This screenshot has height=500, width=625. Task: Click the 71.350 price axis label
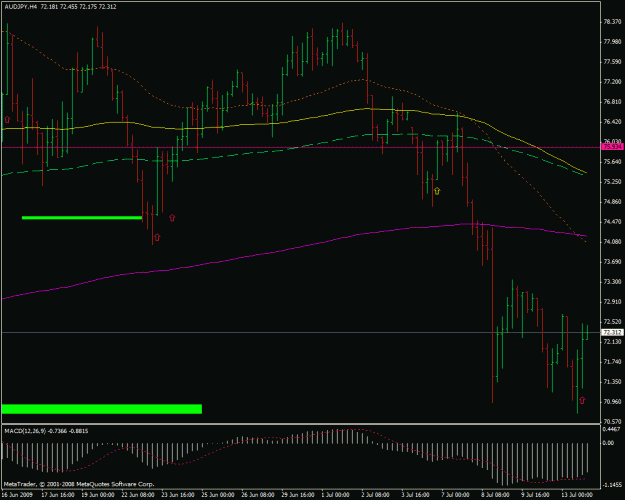click(613, 382)
